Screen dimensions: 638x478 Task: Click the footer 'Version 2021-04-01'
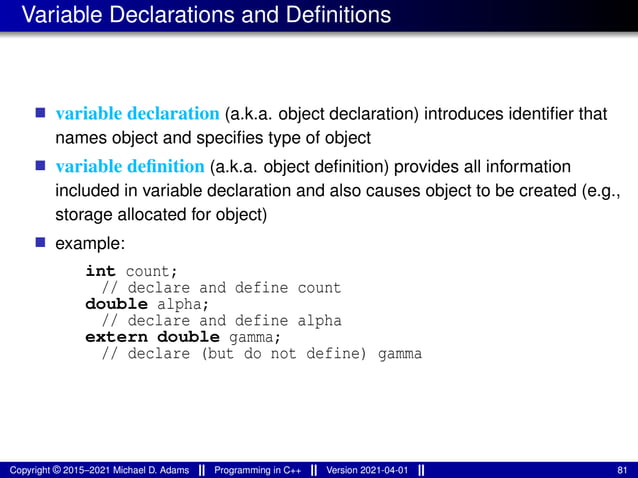(367, 470)
